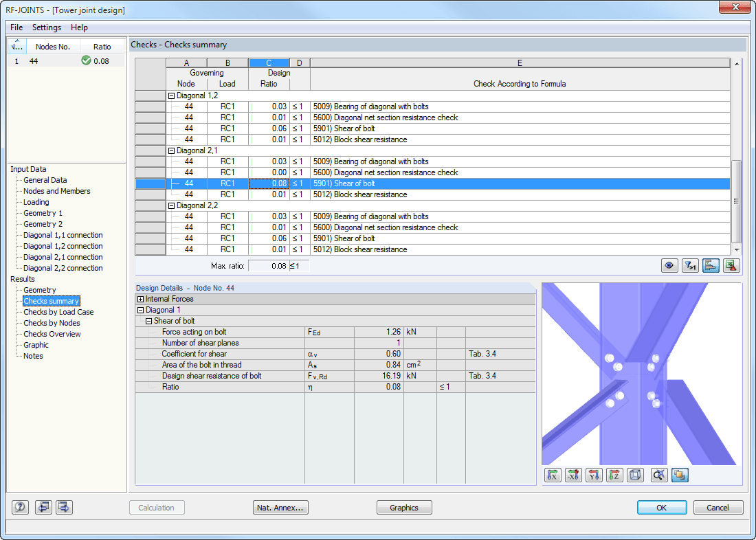Select Diagonal 1,2 connection
The width and height of the screenshot is (756, 540).
click(x=63, y=247)
